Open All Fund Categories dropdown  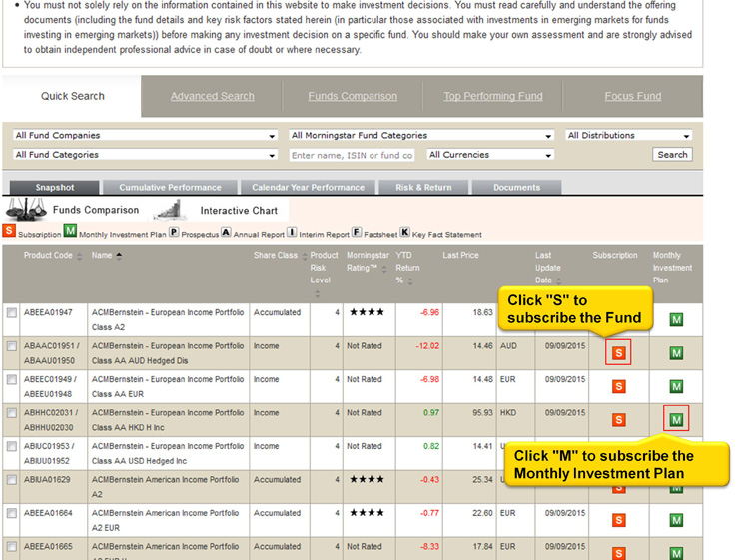click(145, 155)
